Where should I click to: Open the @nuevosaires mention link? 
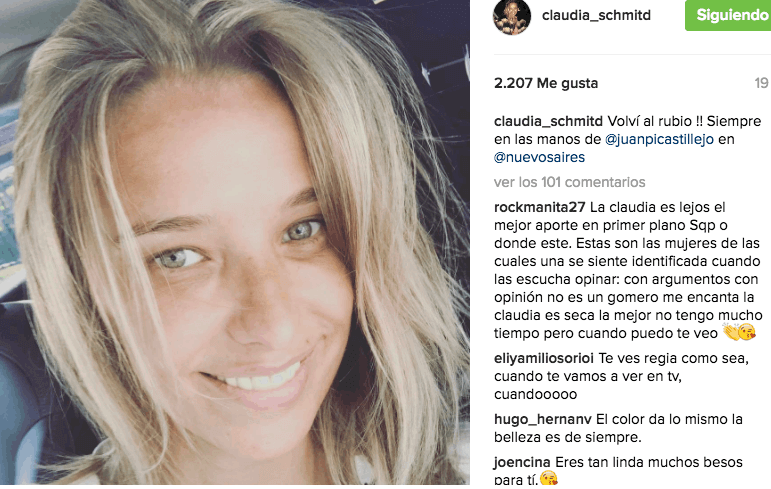point(539,157)
